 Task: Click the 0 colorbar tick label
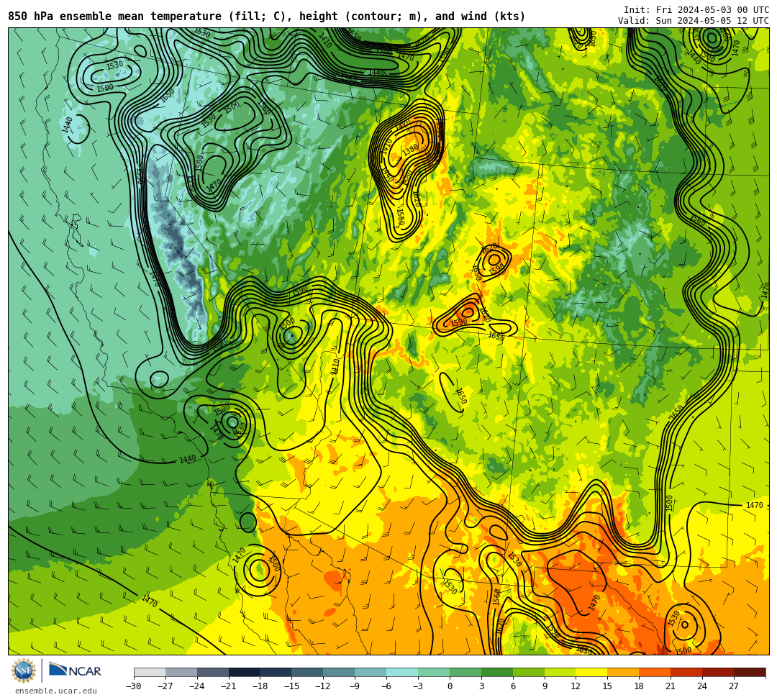450,686
